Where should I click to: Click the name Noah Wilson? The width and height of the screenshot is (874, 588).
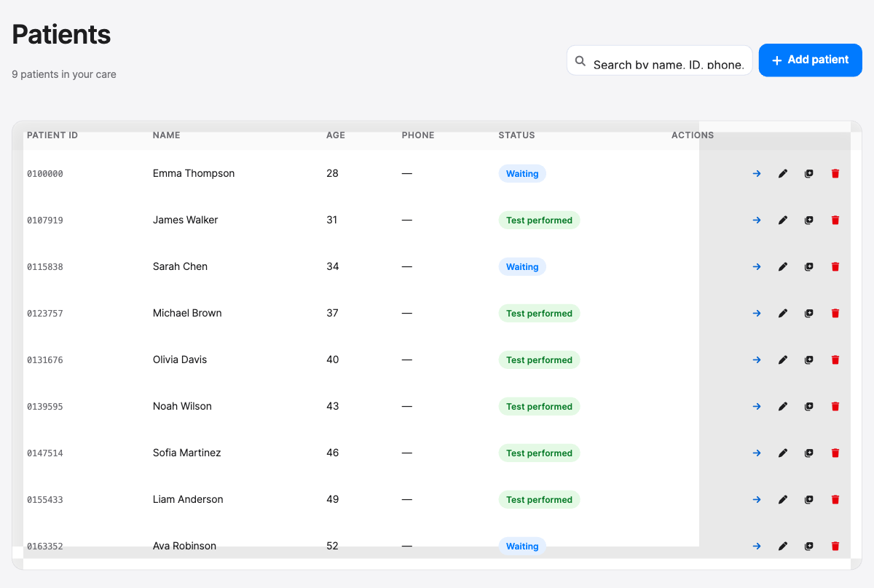pos(182,406)
